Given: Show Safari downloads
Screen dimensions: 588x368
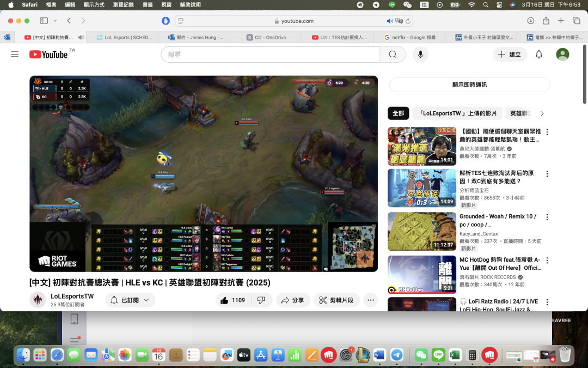Looking at the screenshot, I should coord(530,21).
